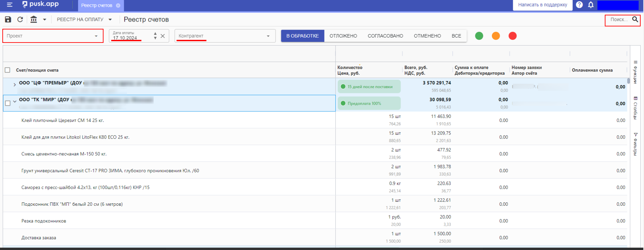Open the notifications bell
The image size is (644, 250).
(591, 5)
